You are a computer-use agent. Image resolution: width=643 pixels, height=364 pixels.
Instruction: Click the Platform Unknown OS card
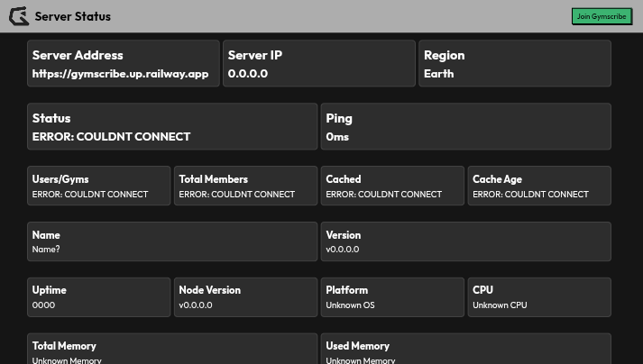(392, 296)
